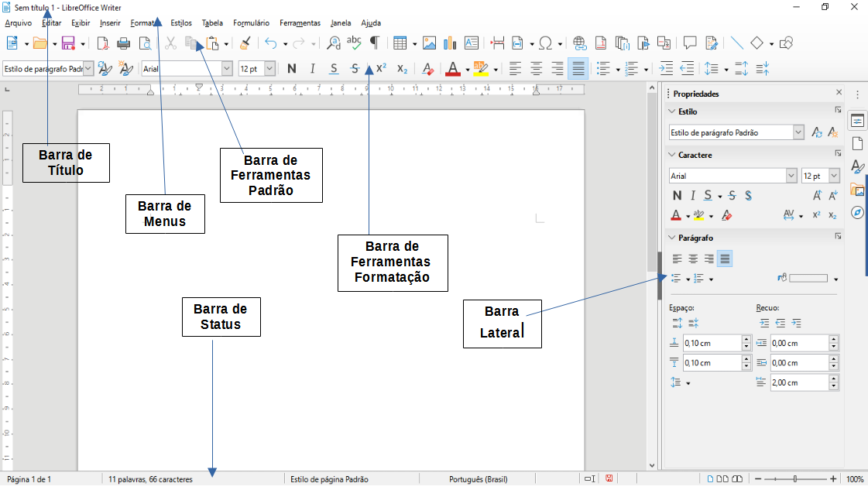Open sidebar Arial font dropdown
Screen dimensions: 868x490
tap(791, 176)
